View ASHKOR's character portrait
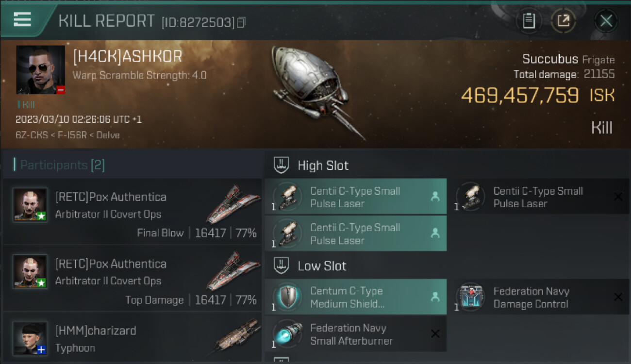The image size is (631, 364). coord(40,69)
